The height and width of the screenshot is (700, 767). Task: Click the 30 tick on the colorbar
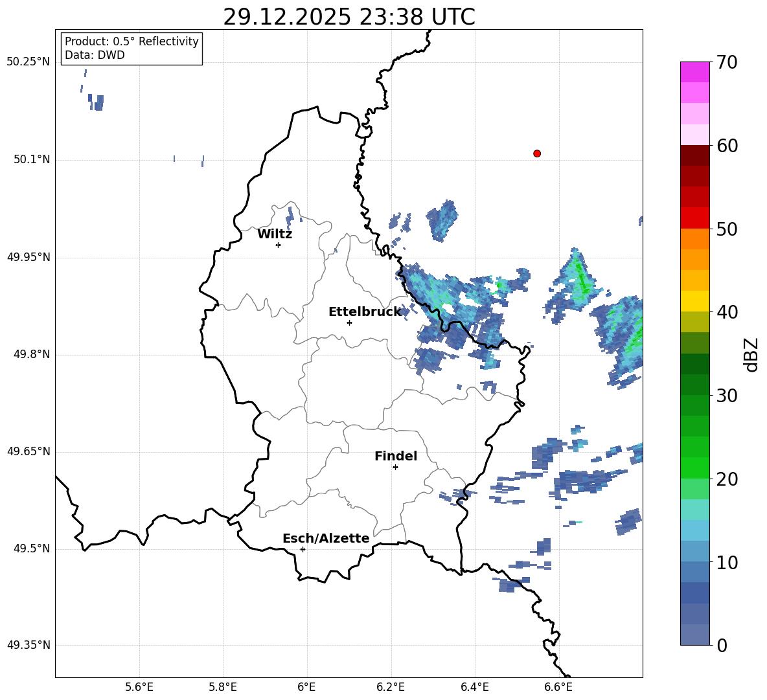coord(727,396)
